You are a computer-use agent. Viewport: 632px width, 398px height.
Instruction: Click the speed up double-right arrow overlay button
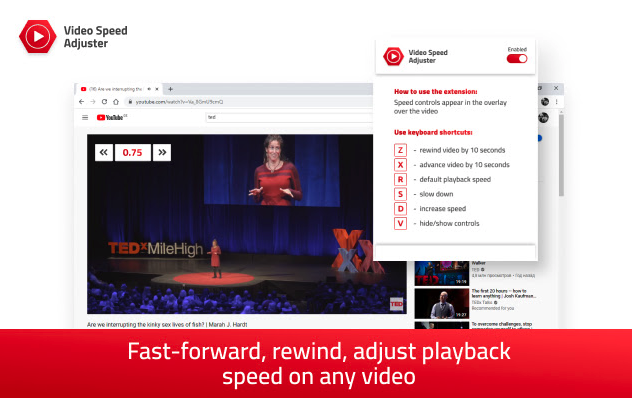pyautogui.click(x=162, y=152)
